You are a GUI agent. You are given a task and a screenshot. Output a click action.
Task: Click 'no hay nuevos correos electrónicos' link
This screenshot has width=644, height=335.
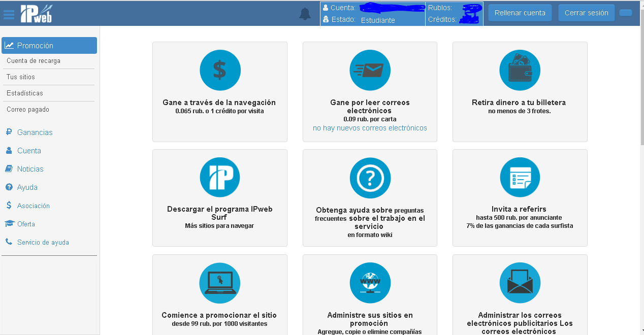[370, 128]
